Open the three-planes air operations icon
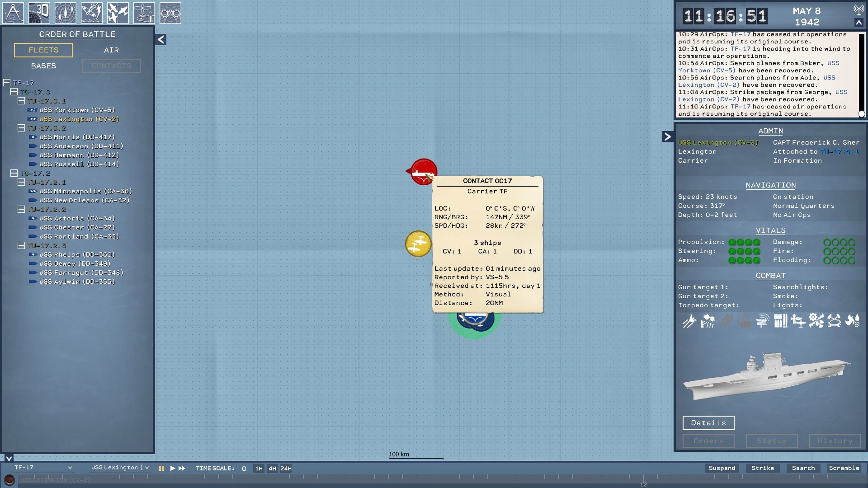 118,13
